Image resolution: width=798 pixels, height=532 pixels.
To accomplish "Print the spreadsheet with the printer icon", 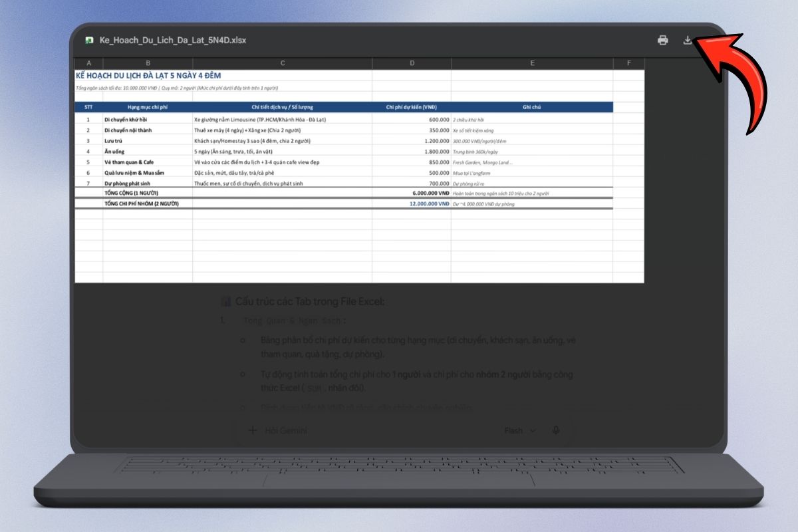I will pos(662,40).
